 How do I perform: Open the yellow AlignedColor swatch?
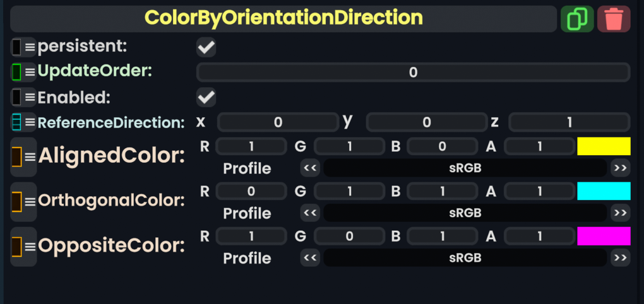click(604, 146)
